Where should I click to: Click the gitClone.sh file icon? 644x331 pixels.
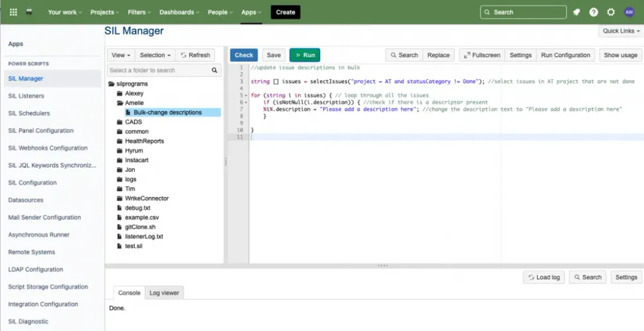(120, 227)
